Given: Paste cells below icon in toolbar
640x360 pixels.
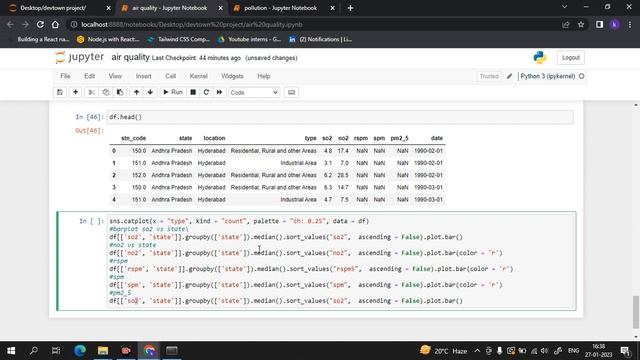Looking at the screenshot, I should click(120, 92).
